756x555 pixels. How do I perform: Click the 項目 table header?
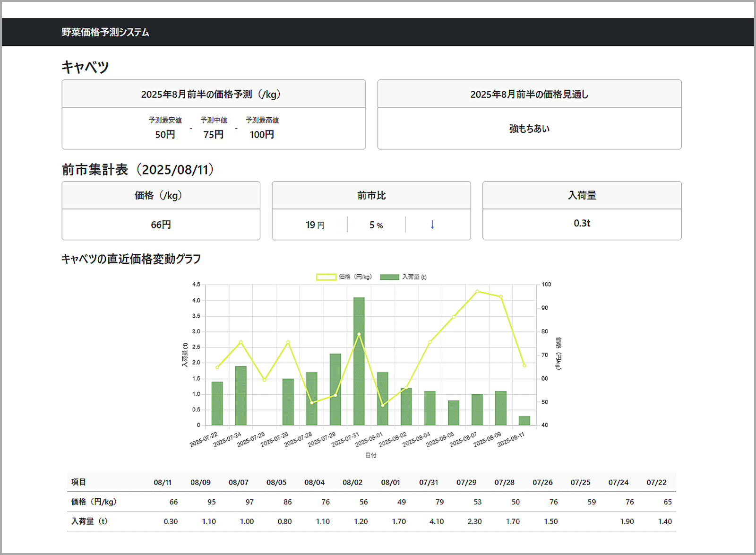78,482
